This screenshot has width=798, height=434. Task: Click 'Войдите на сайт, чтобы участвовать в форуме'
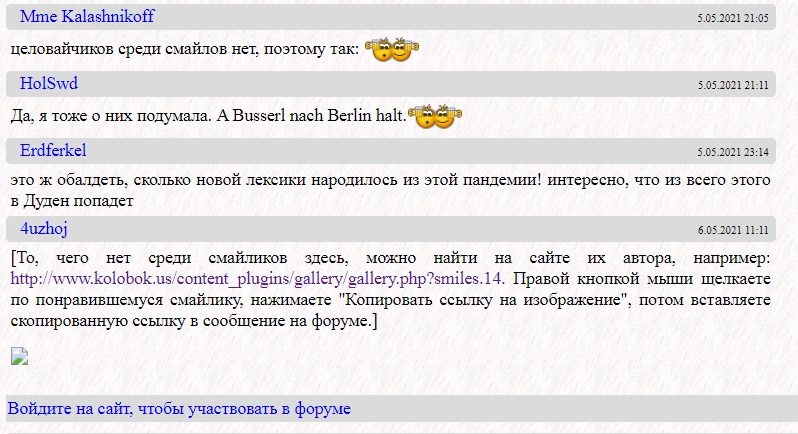click(179, 409)
